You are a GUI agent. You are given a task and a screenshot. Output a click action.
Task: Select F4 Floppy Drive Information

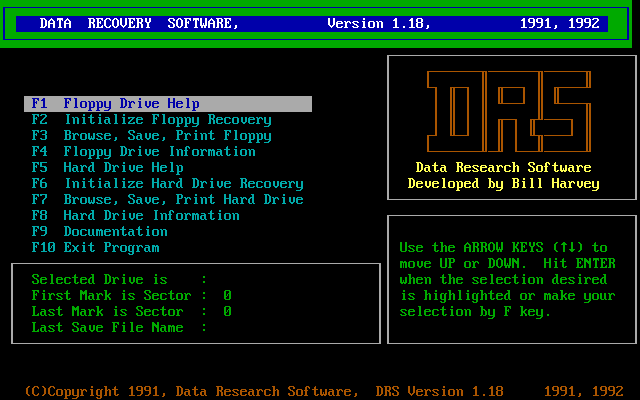coord(143,152)
